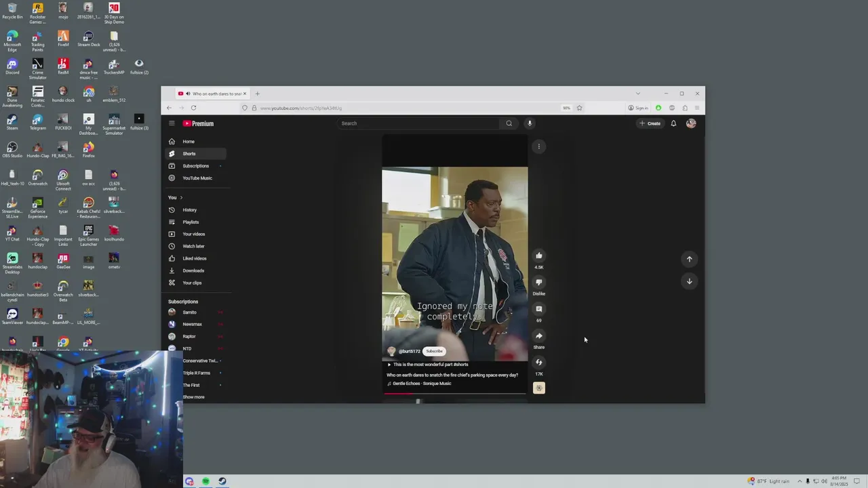Open the YouTube notifications bell
868x488 pixels.
(673, 123)
